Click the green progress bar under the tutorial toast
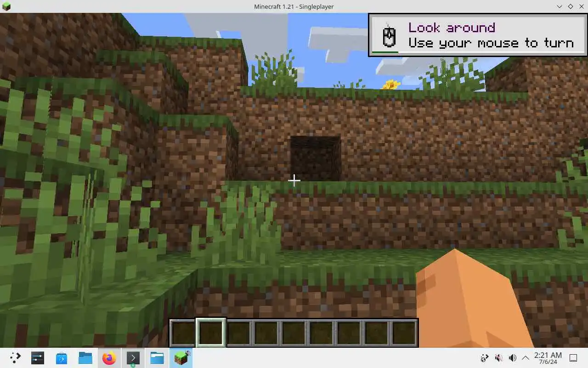The image size is (588, 368). click(x=385, y=52)
